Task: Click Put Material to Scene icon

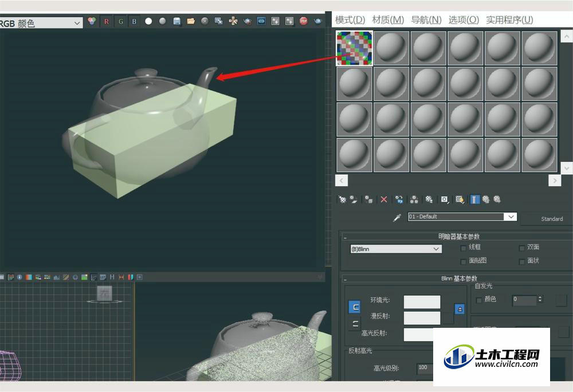Action: (x=354, y=199)
